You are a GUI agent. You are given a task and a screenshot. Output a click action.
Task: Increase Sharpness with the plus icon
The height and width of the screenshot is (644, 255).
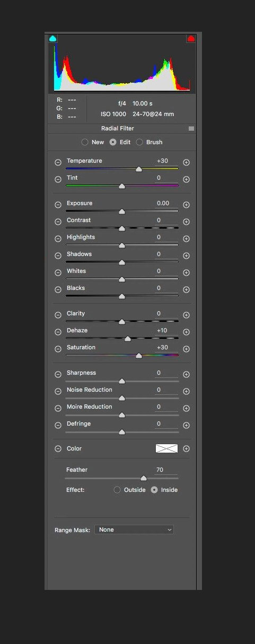(x=186, y=375)
